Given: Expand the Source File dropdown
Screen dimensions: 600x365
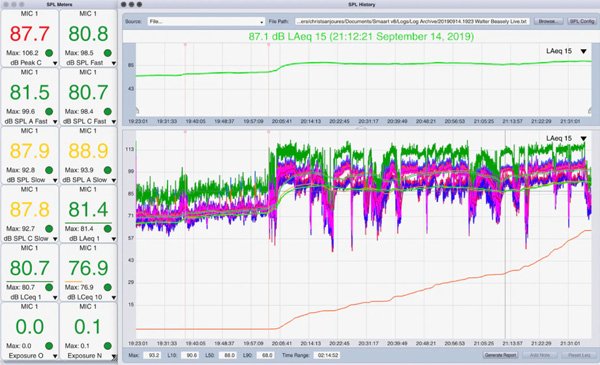Looking at the screenshot, I should click(206, 21).
